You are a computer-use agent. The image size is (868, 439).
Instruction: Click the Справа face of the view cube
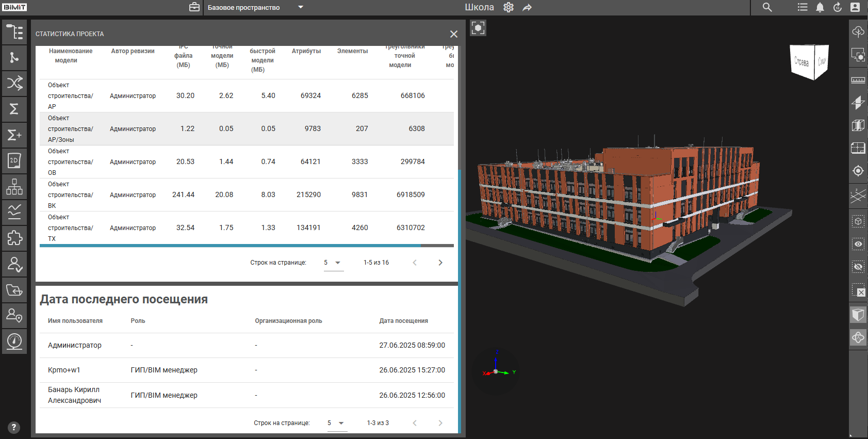click(x=801, y=62)
